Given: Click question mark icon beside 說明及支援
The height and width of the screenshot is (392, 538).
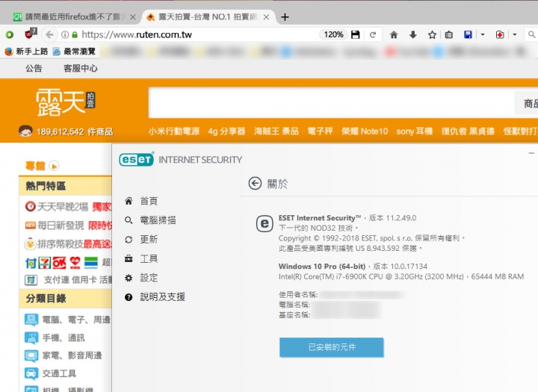Looking at the screenshot, I should coord(129,297).
